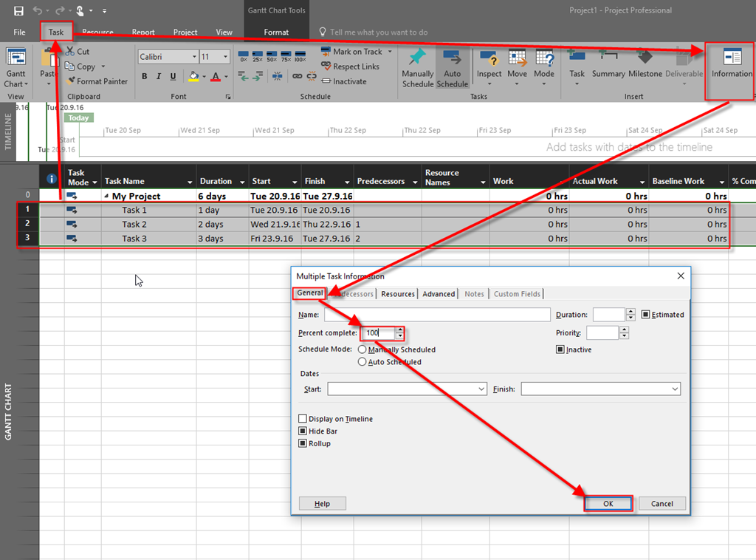The width and height of the screenshot is (756, 560).
Task: Click the Format Painter tool
Action: pyautogui.click(x=97, y=81)
